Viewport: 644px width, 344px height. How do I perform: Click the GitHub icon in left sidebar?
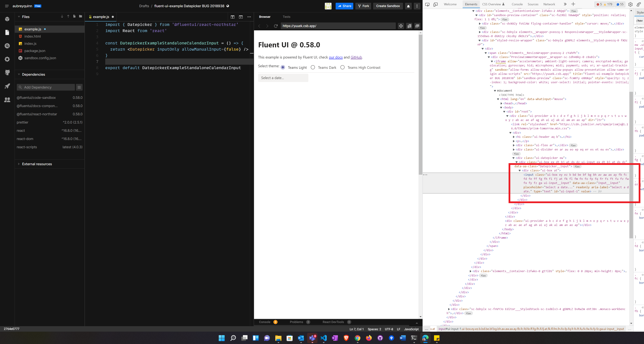pyautogui.click(x=7, y=73)
